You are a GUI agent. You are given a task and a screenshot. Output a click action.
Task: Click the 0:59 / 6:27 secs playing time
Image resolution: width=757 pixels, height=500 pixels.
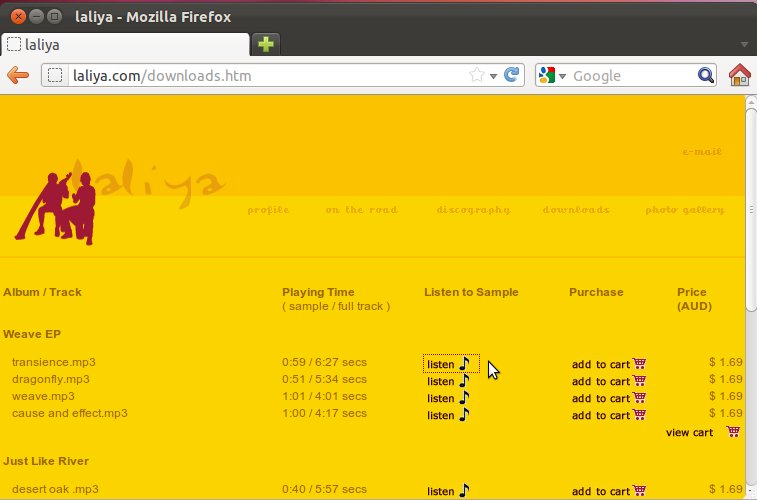[x=324, y=362]
